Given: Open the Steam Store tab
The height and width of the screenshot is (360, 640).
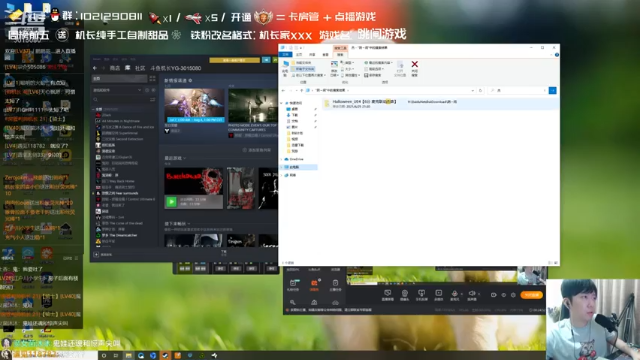Looking at the screenshot, I should pos(115,68).
